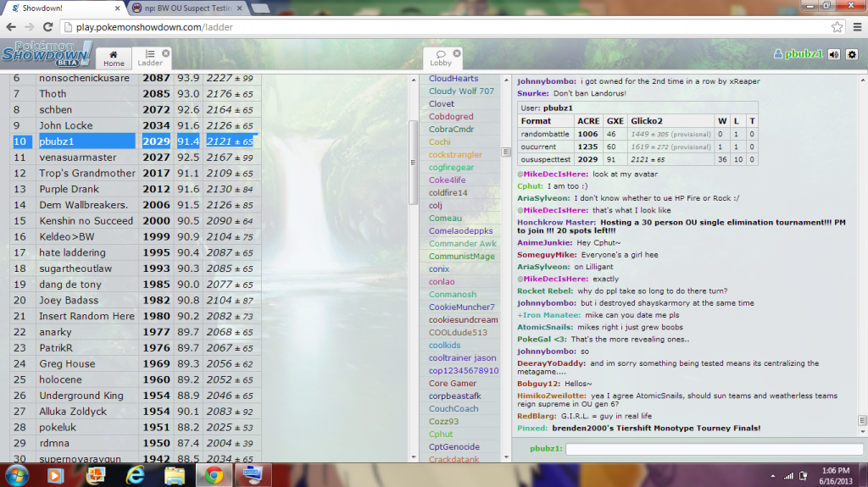
Task: Select highlighted ladder row pbubz1
Action: pyautogui.click(x=135, y=141)
